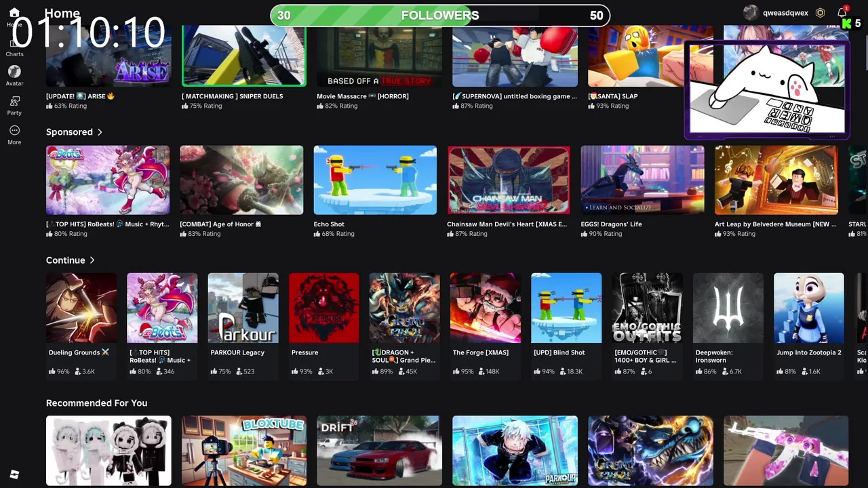Open the untitled boxing game thumbnail

click(515, 56)
